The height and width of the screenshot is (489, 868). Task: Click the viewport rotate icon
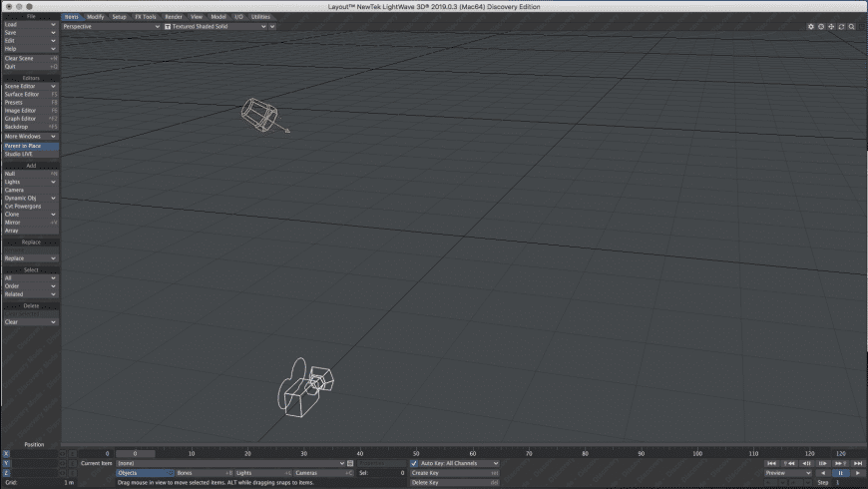pos(841,27)
